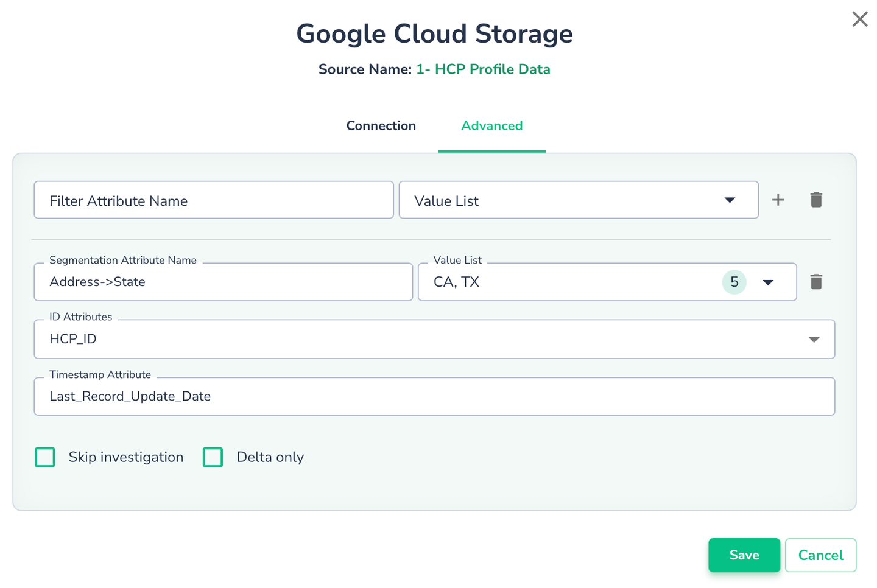Viewport: 877px width, 588px height.
Task: Expand segmentation Value List dropdown arrow
Action: click(x=768, y=282)
